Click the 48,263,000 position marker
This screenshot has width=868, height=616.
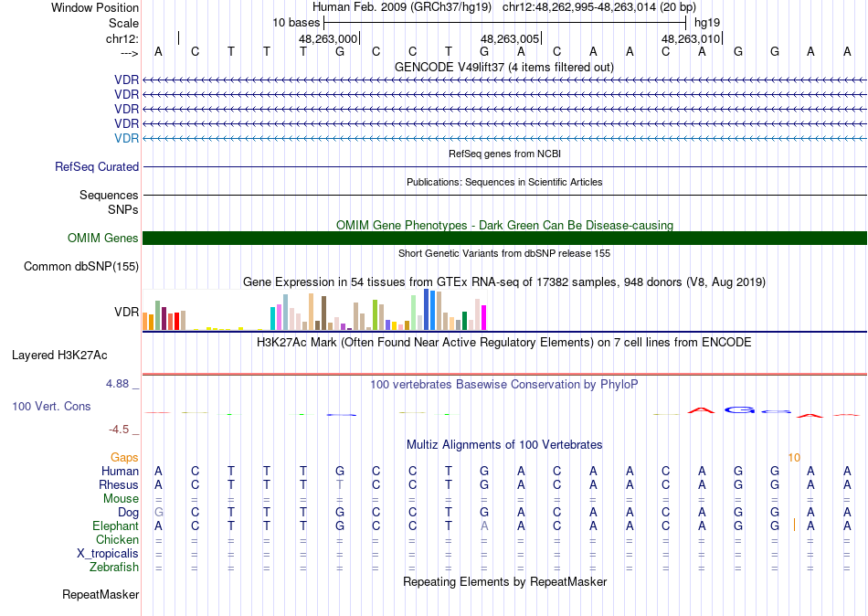(x=328, y=38)
